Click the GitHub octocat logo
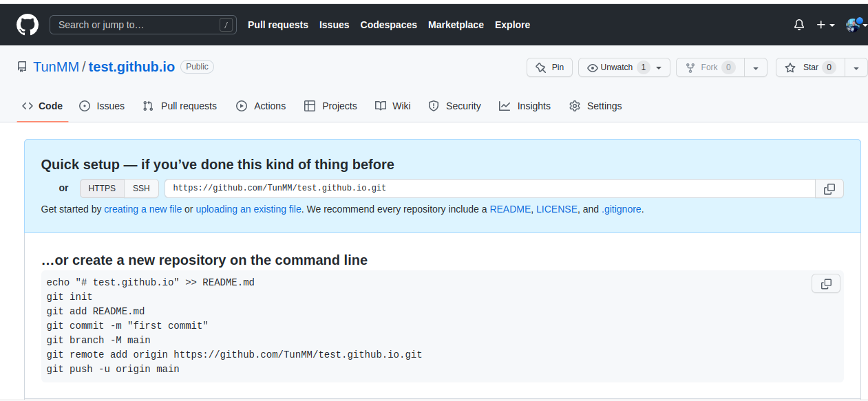Screen dimensions: 868x401 coord(28,25)
